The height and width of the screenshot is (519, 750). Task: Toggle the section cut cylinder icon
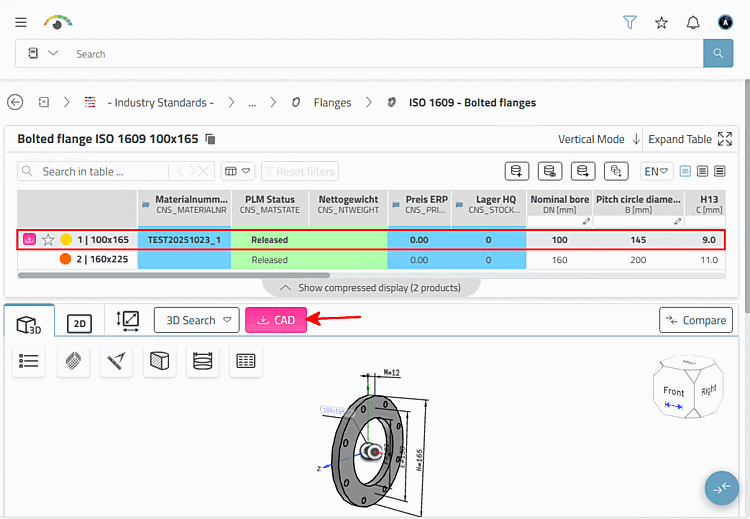pyautogui.click(x=203, y=361)
